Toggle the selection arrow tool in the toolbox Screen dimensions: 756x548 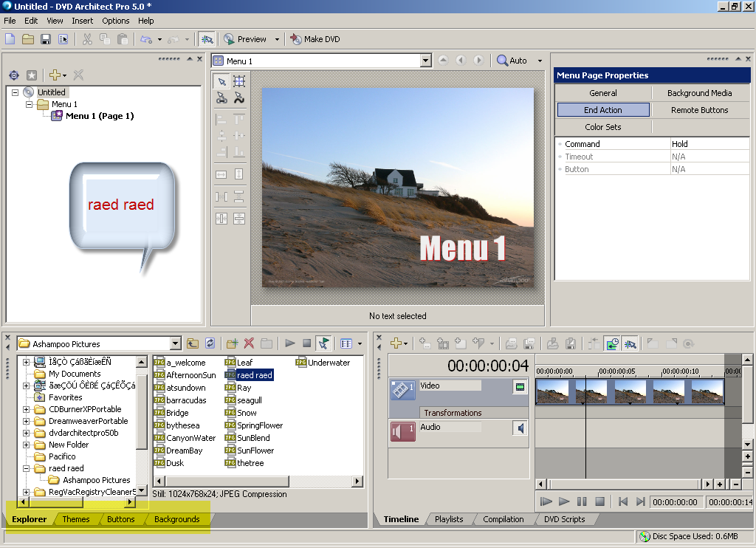pos(221,81)
